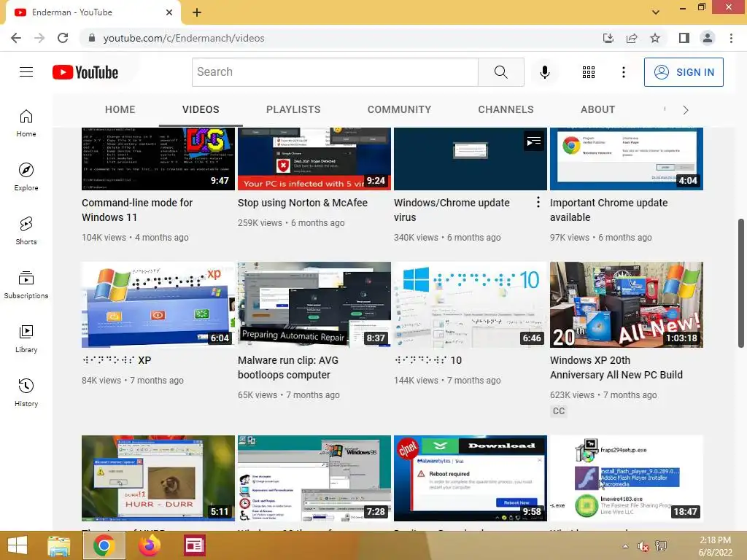
Task: Open the COMMUNITY tab
Action: tap(399, 109)
